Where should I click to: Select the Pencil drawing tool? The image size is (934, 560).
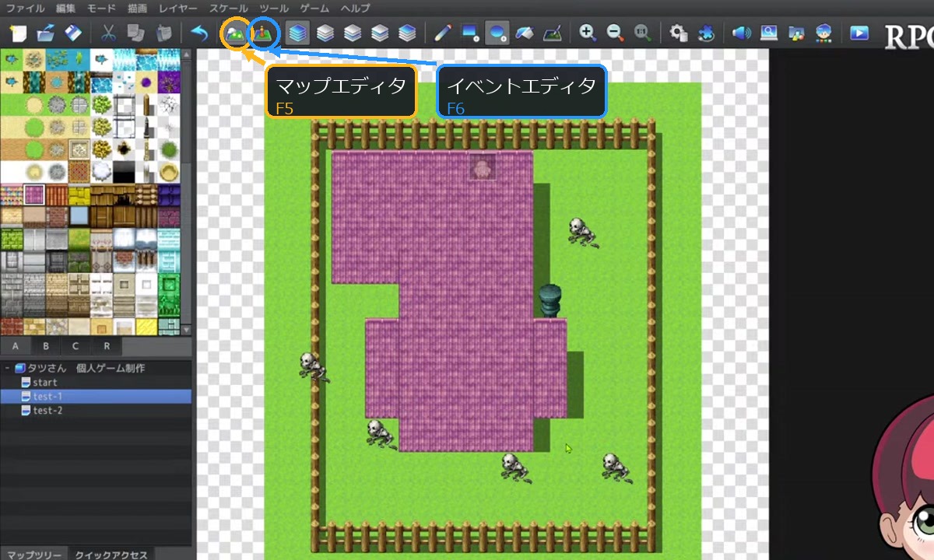click(443, 33)
